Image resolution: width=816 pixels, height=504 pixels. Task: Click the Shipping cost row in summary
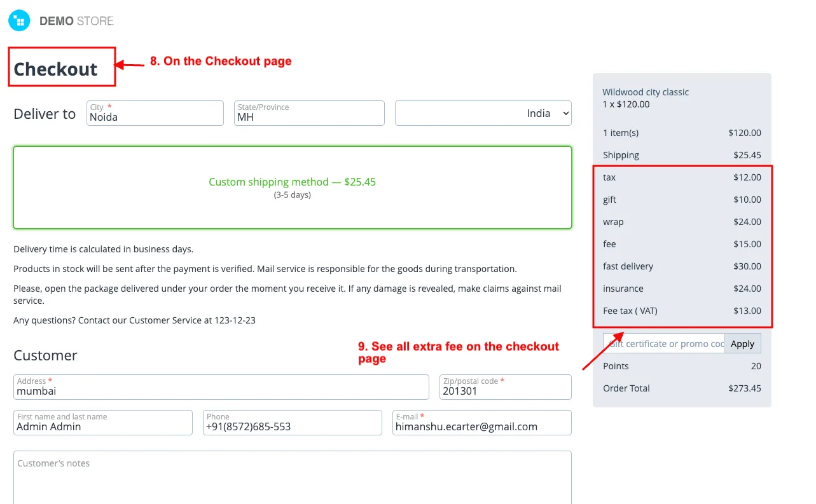682,155
